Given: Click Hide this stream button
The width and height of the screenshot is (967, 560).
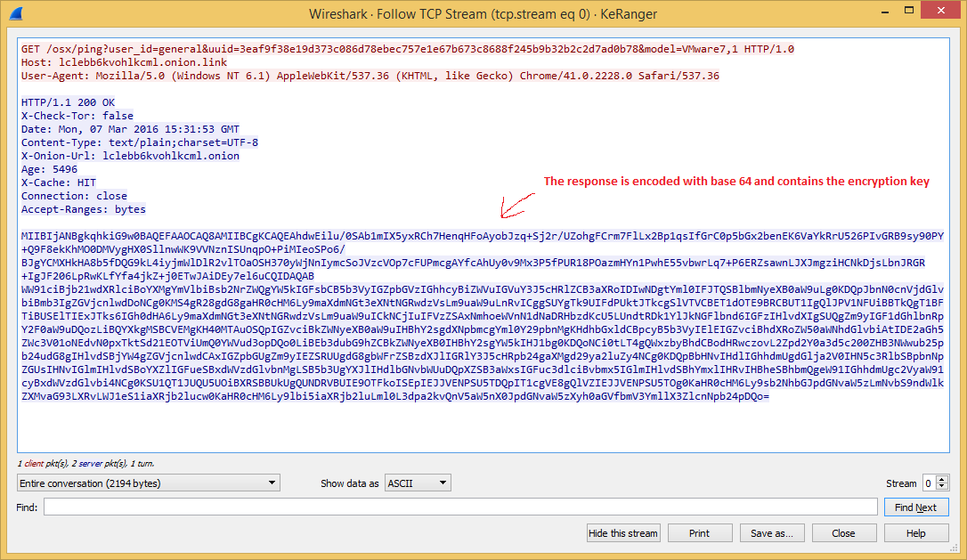Looking at the screenshot, I should (x=623, y=533).
